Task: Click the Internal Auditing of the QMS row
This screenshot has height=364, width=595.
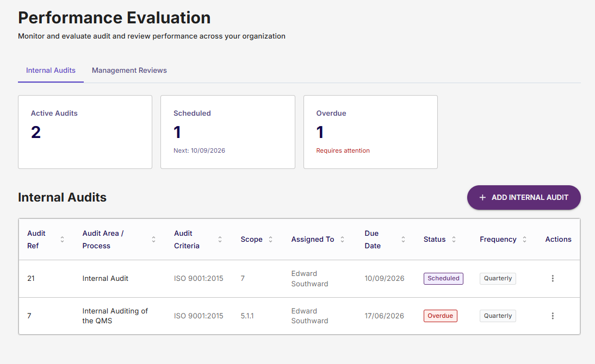Action: click(x=299, y=316)
